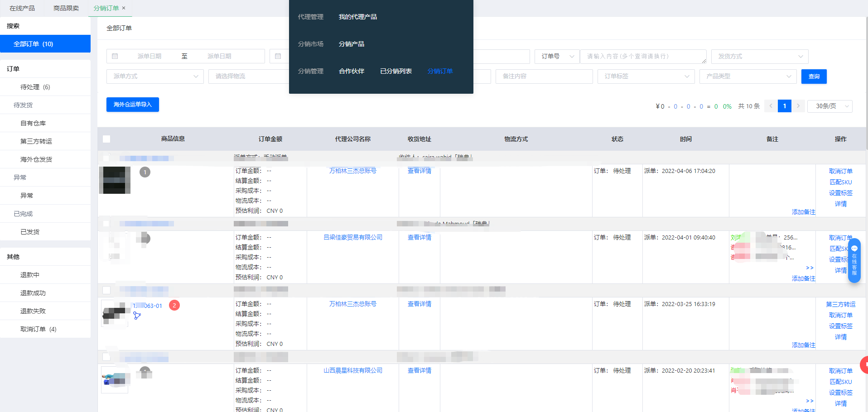Expand notes with >> in 山西晨星 row
The width and height of the screenshot is (868, 412).
click(810, 401)
